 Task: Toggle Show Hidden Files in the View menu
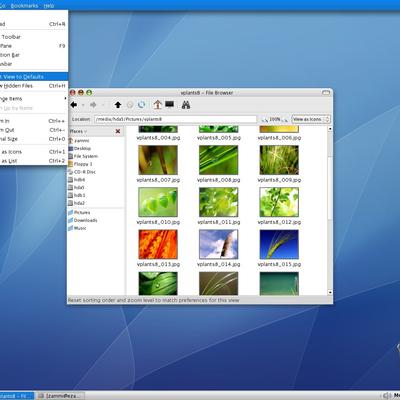[33, 86]
